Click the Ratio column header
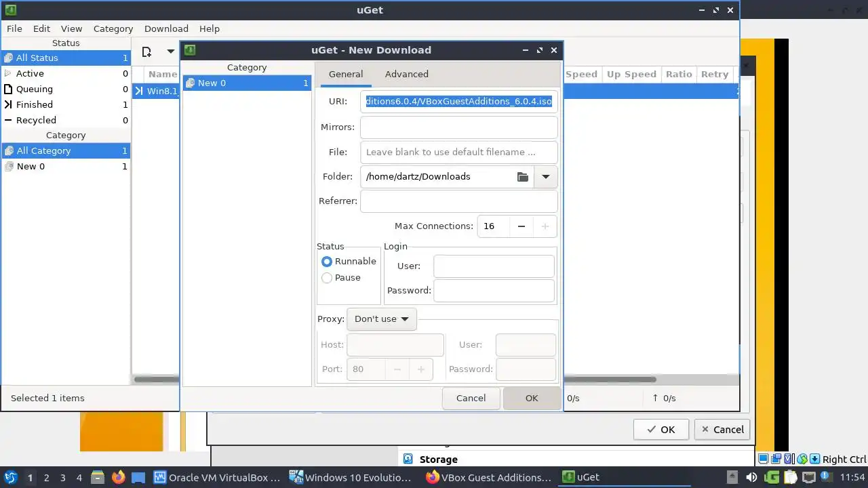868x488 pixels. [679, 75]
